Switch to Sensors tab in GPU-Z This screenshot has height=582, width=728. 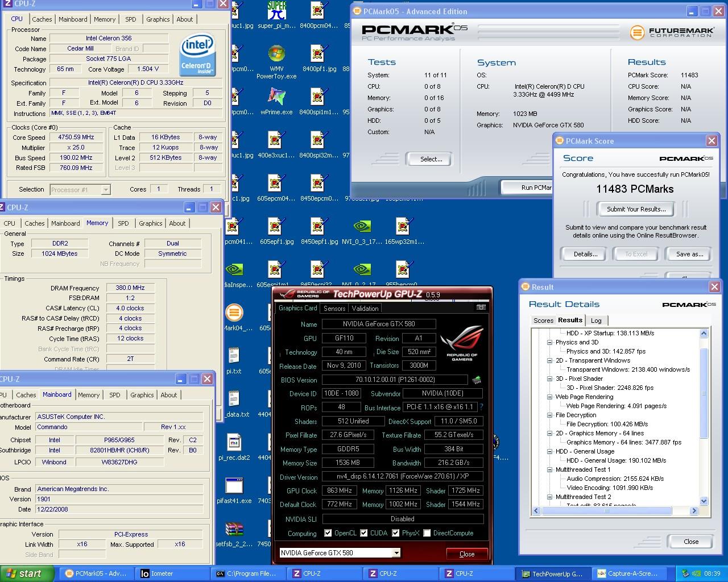point(334,309)
